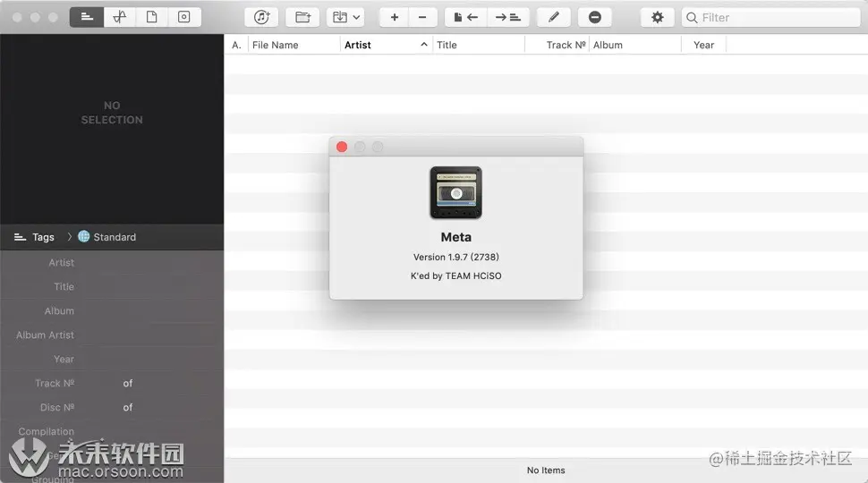Image resolution: width=868 pixels, height=483 pixels.
Task: Click the Artist tag field
Action: coord(149,263)
